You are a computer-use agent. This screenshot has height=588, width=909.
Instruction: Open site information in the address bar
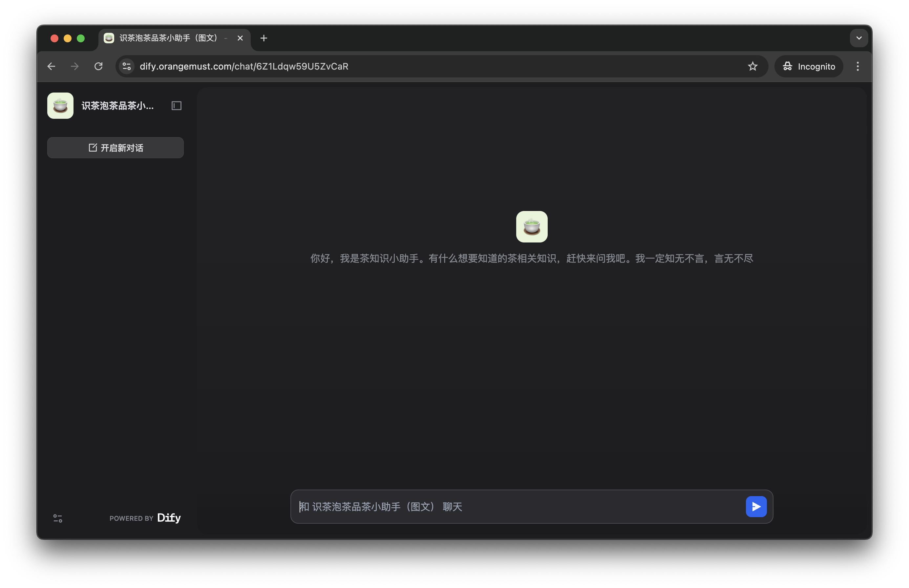[126, 66]
